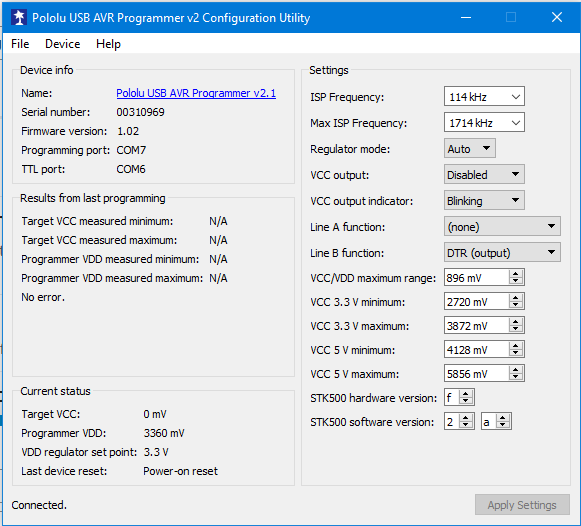Click the Apply Settings button
The height and width of the screenshot is (526, 581).
point(522,505)
